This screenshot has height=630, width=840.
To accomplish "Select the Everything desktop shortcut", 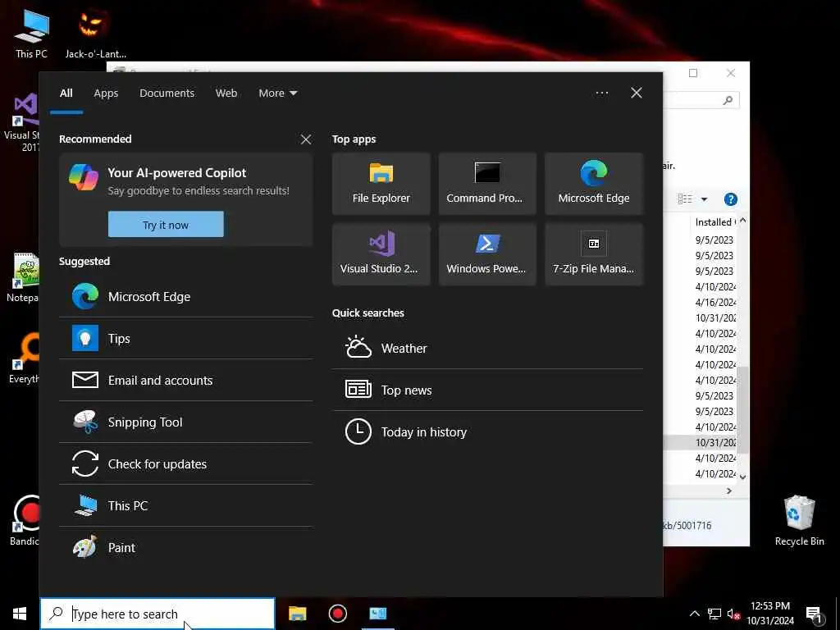I will click(x=24, y=358).
